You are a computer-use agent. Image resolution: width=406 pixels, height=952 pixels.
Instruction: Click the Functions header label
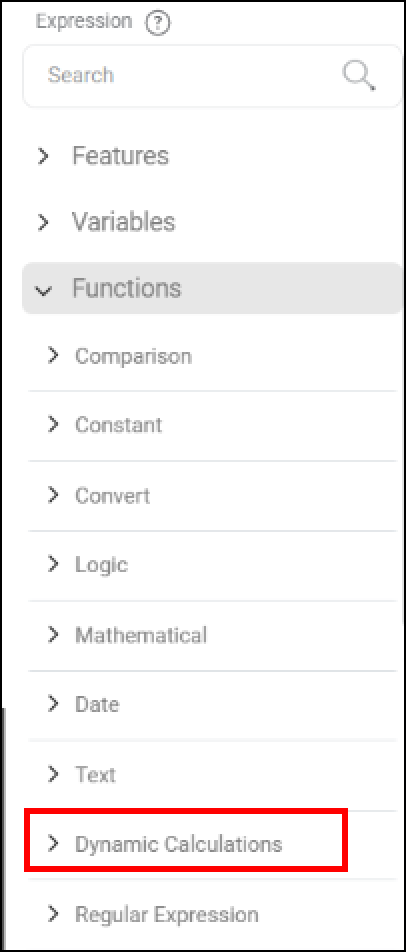(x=126, y=288)
